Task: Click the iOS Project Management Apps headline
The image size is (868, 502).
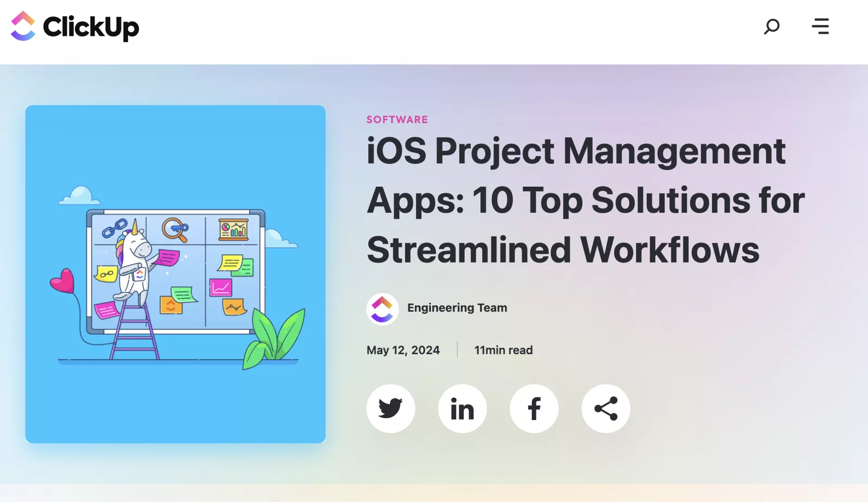Action: (x=586, y=200)
